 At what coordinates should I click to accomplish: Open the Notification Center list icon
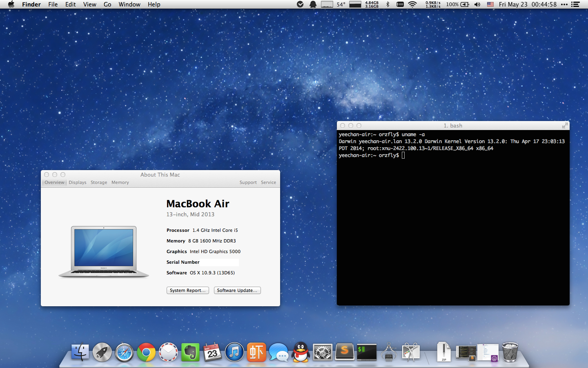click(x=575, y=4)
